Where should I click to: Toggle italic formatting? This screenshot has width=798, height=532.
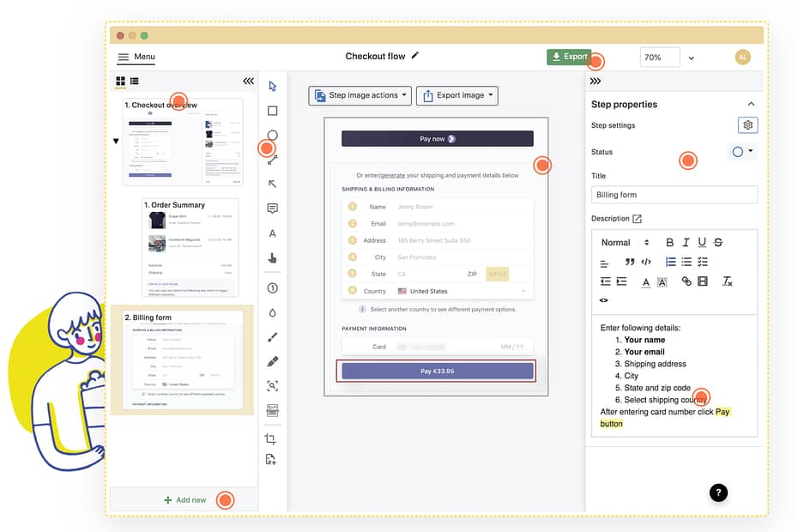pos(686,242)
